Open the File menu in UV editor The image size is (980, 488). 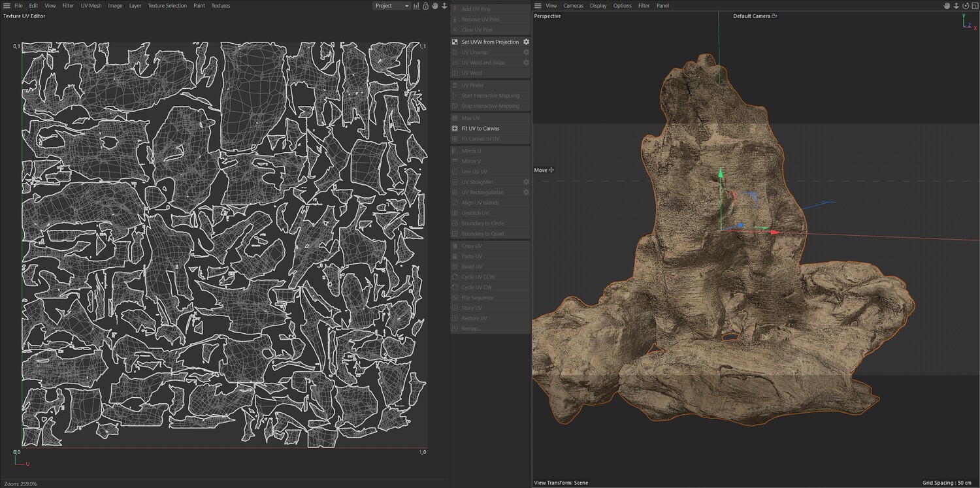18,6
